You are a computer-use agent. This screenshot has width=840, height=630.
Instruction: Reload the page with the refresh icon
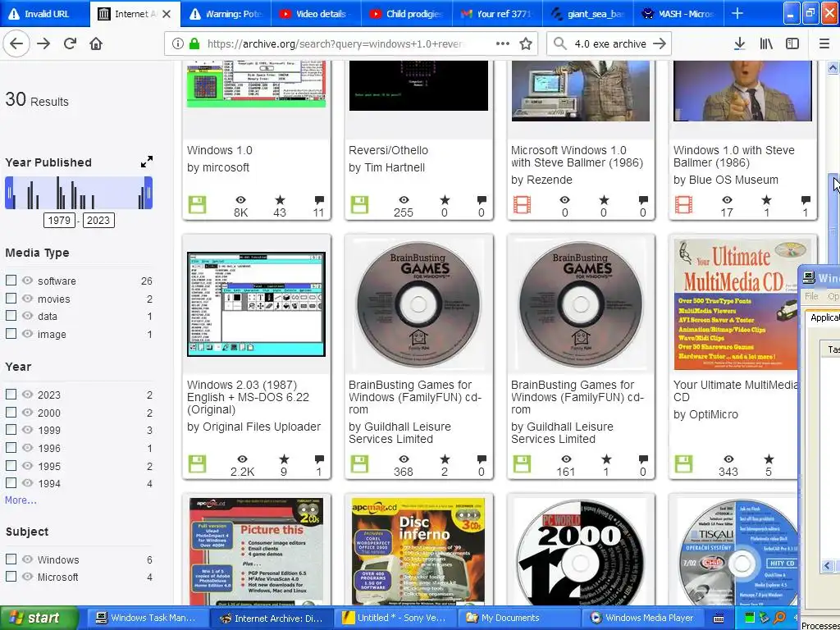[70, 44]
